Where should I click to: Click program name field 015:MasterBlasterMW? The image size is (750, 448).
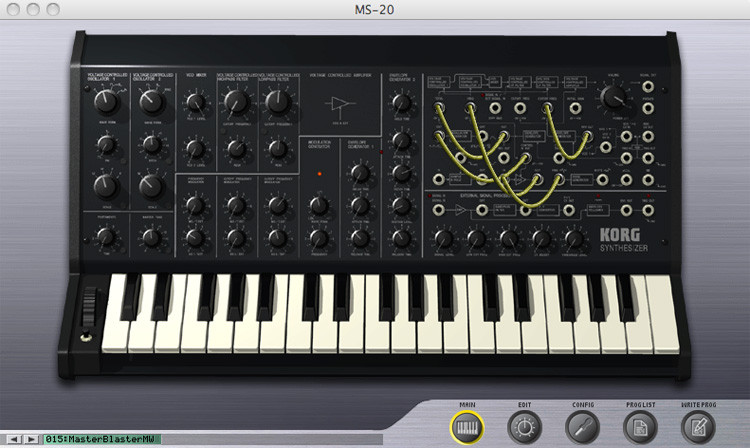pyautogui.click(x=102, y=439)
